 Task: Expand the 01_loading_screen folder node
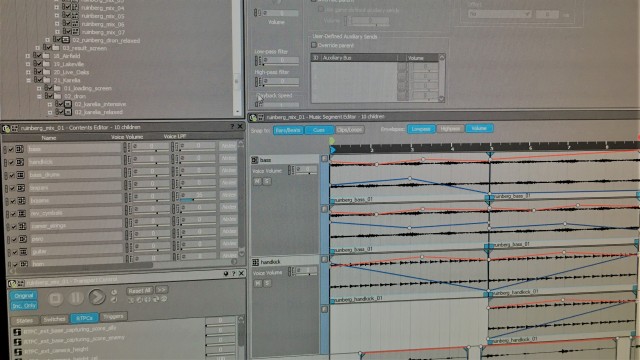[39, 88]
